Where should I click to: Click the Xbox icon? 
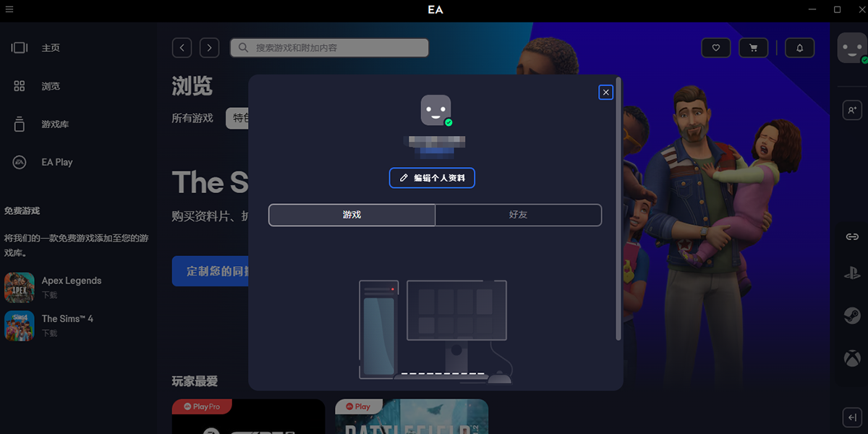[x=852, y=357]
